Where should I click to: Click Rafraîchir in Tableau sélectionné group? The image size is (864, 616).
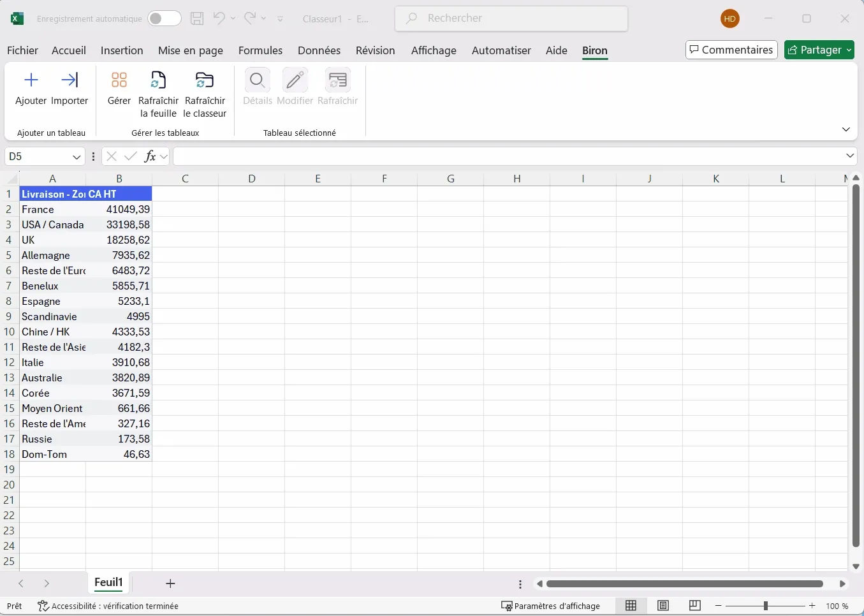coord(337,87)
